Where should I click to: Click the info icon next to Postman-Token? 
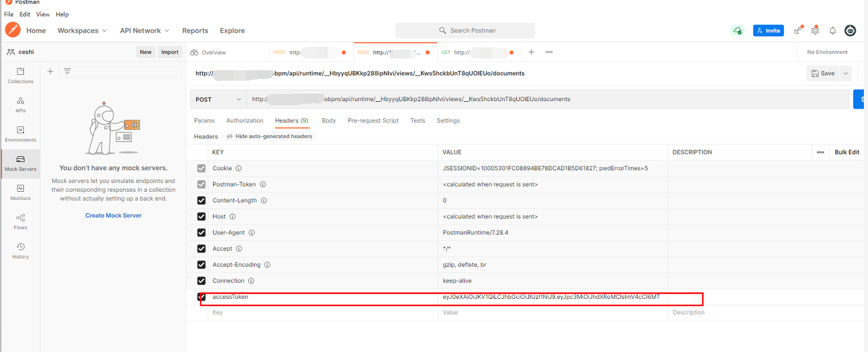[x=263, y=184]
